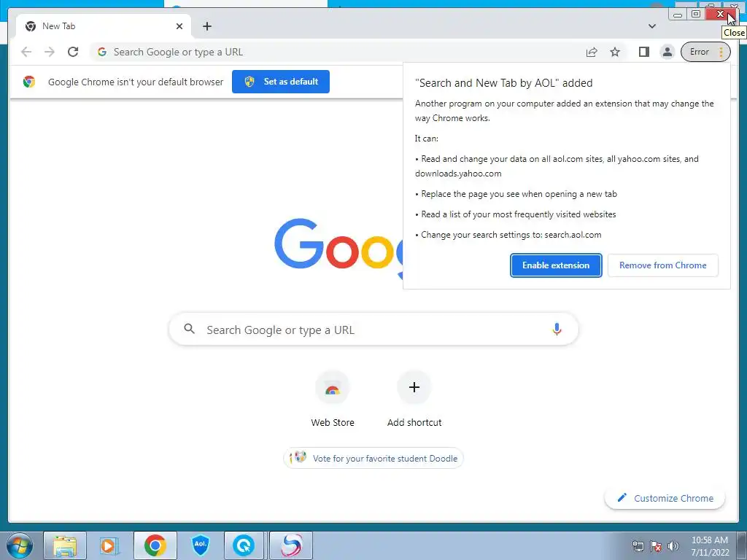Click the network tray icon

pos(638,546)
